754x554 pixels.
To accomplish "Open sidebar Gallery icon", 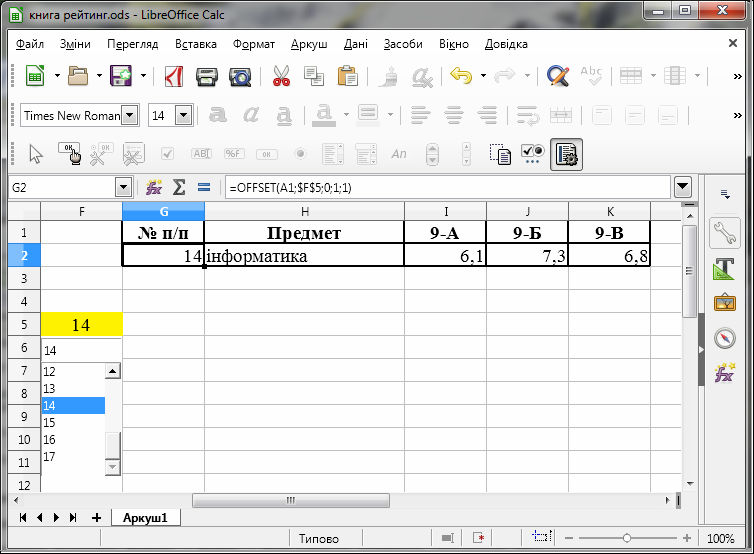I will (x=724, y=303).
